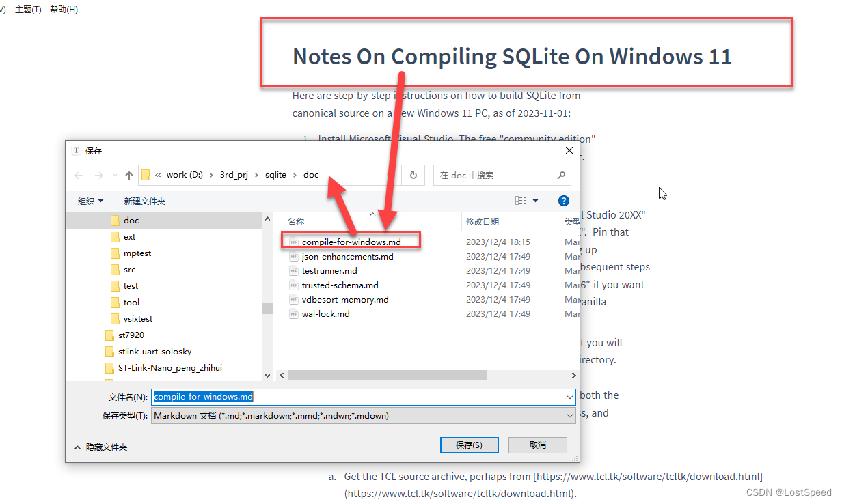Sort files by the 修改日期 column header
This screenshot has width=842, height=504.
pos(483,221)
